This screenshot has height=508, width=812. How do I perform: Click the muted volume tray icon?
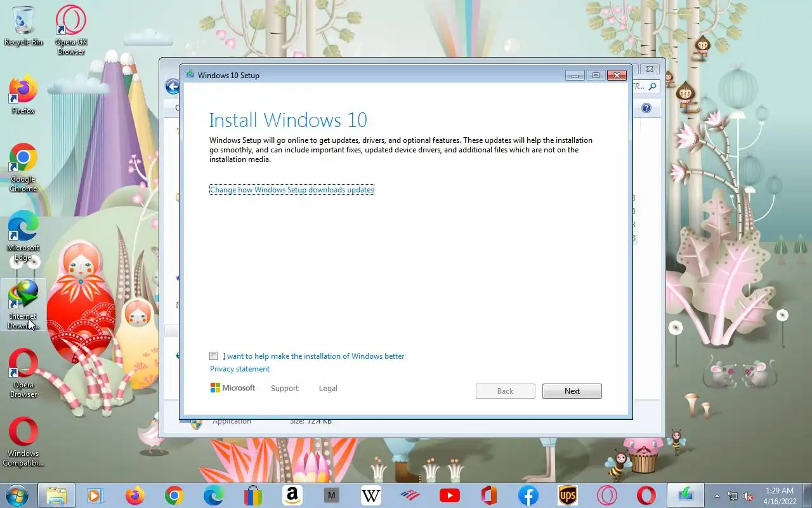(x=749, y=496)
